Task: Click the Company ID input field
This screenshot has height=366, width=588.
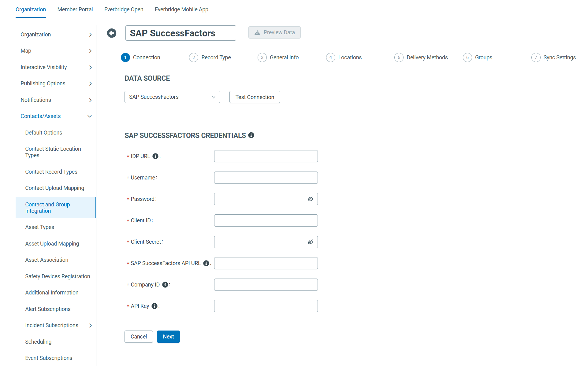Action: click(266, 285)
